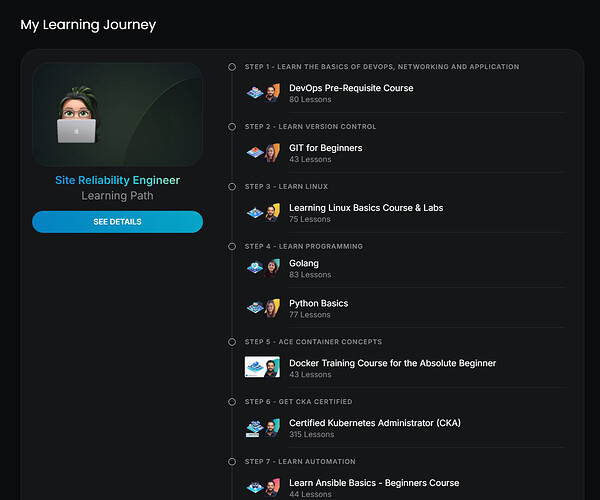
Task: Open the Golang course icon
Action: click(x=263, y=268)
